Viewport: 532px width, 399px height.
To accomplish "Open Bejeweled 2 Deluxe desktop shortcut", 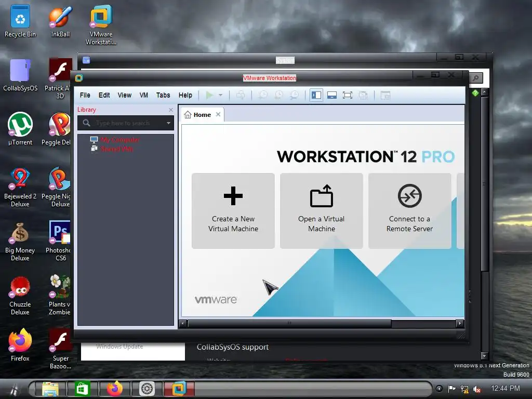I will (x=20, y=187).
